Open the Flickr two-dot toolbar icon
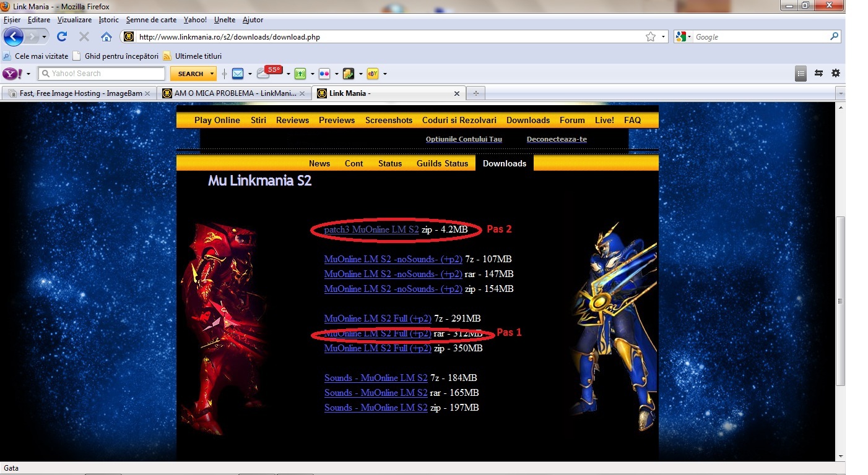 point(325,74)
